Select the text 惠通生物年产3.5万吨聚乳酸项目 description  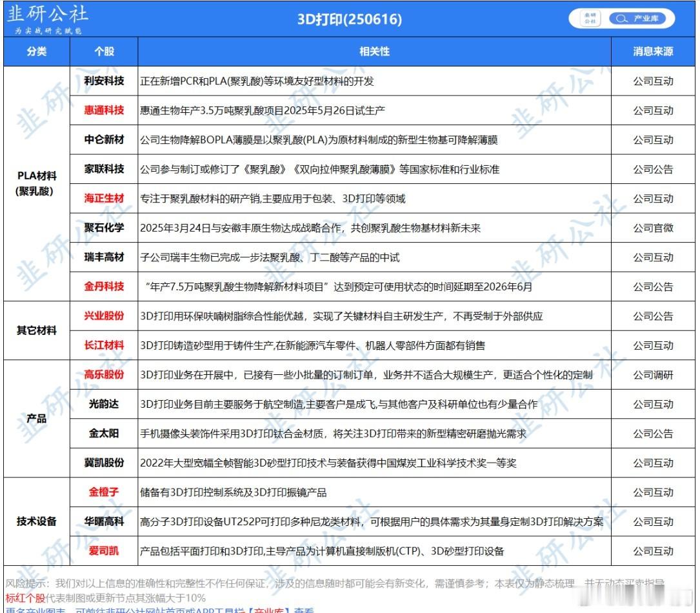(x=263, y=111)
